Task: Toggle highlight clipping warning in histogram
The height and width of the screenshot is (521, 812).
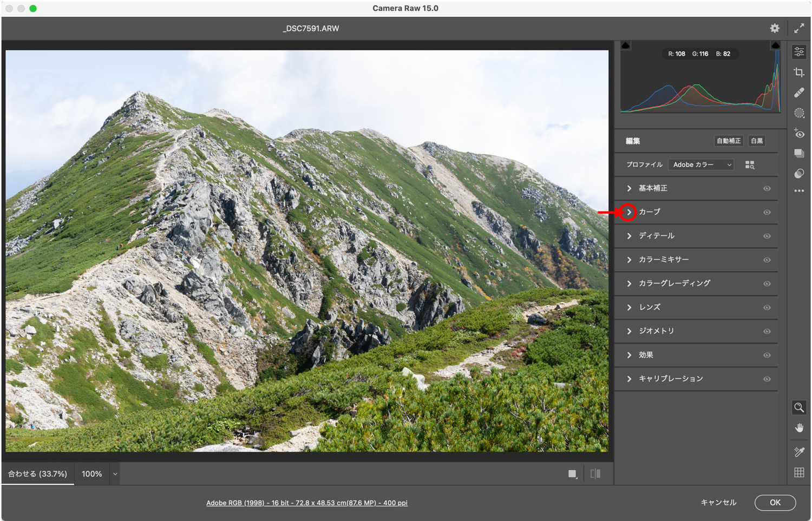Action: (x=775, y=45)
